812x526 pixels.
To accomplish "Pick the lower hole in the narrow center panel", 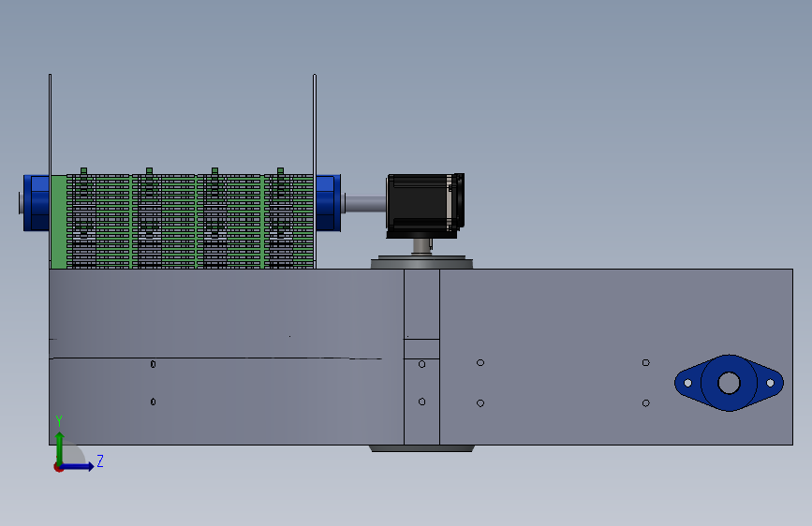I will 422,402.
